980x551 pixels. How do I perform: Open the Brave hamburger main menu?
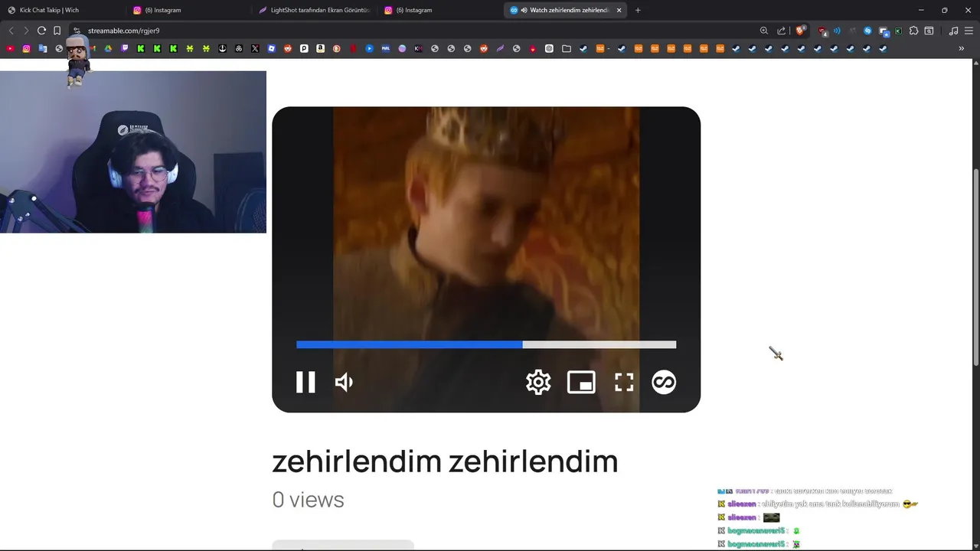(969, 31)
